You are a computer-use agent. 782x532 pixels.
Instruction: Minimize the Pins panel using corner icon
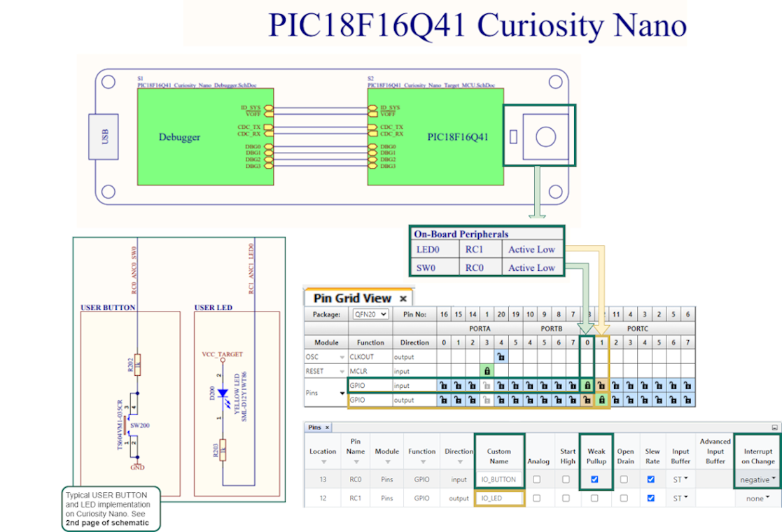(x=774, y=427)
